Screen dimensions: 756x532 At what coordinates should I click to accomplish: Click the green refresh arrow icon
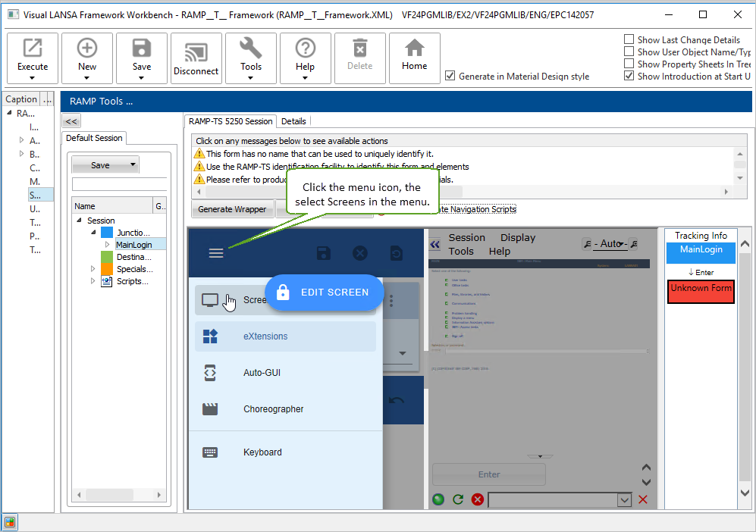(458, 499)
